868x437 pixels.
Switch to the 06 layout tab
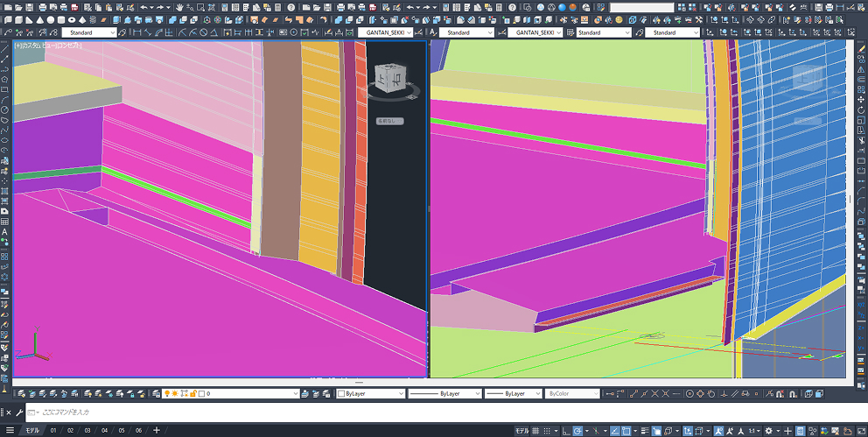137,431
